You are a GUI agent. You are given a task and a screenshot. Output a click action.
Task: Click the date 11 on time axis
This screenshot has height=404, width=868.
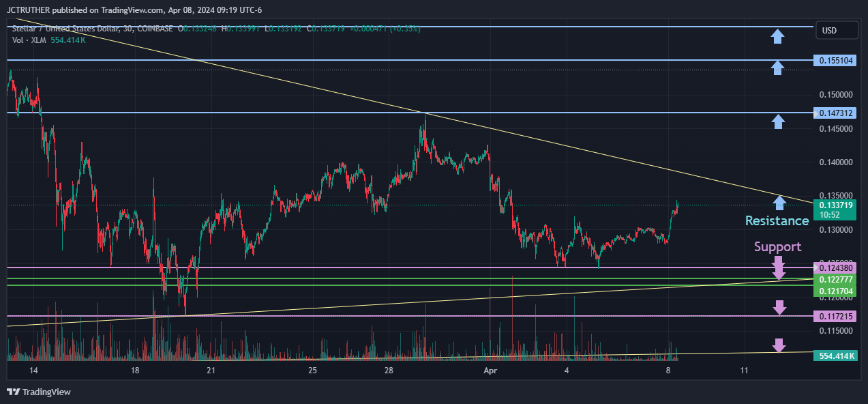point(744,371)
